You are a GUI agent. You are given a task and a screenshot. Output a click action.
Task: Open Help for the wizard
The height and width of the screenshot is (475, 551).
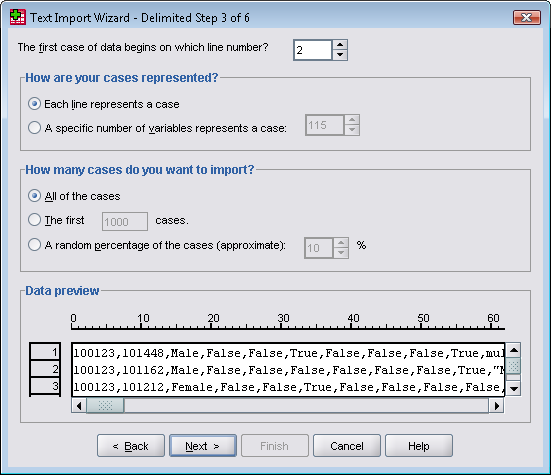click(419, 446)
